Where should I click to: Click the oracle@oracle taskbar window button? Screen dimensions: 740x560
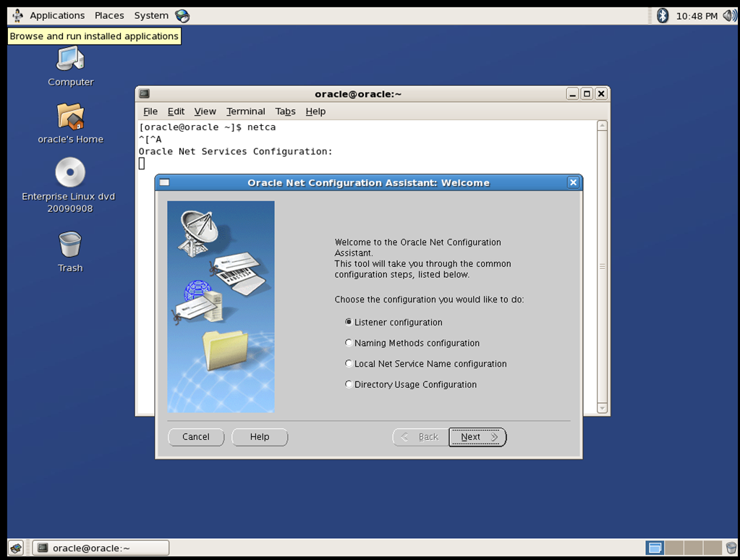101,548
